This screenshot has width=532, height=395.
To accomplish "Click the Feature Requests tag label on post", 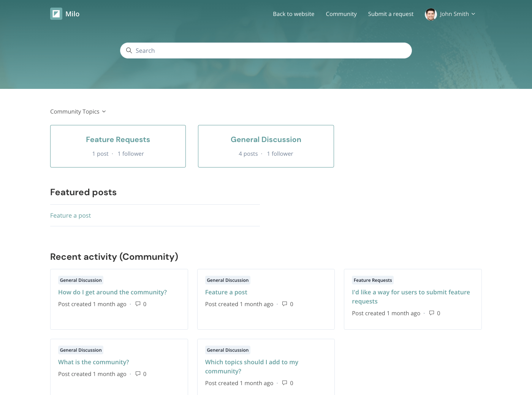I will [x=372, y=280].
